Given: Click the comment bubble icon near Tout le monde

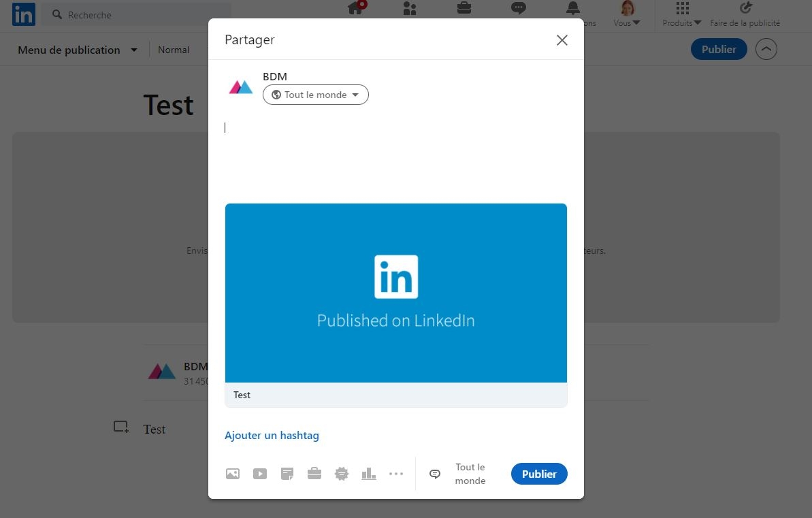Looking at the screenshot, I should coord(435,474).
